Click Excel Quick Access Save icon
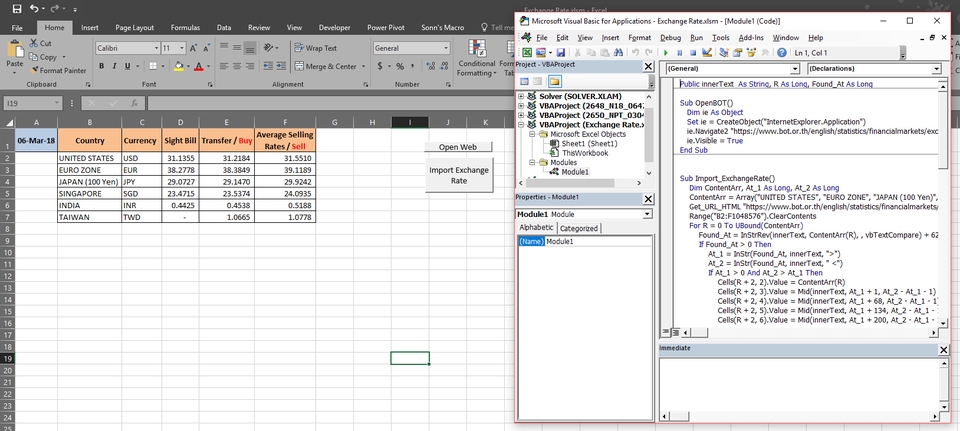 [17, 9]
